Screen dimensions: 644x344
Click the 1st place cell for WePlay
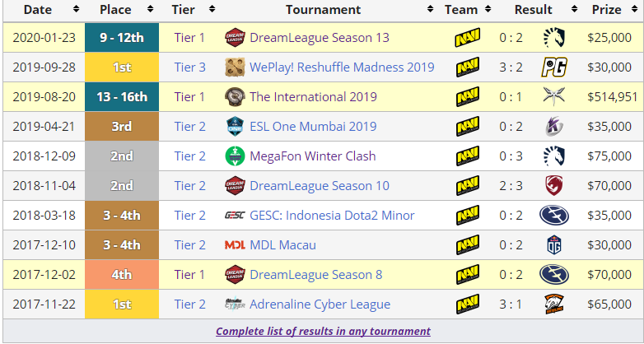[x=121, y=67]
